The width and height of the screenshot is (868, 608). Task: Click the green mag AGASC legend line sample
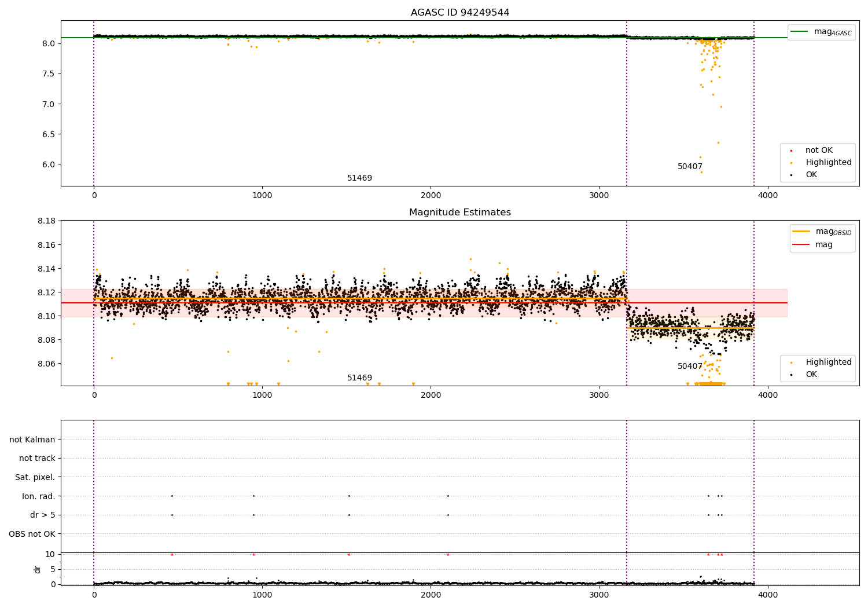coord(799,32)
